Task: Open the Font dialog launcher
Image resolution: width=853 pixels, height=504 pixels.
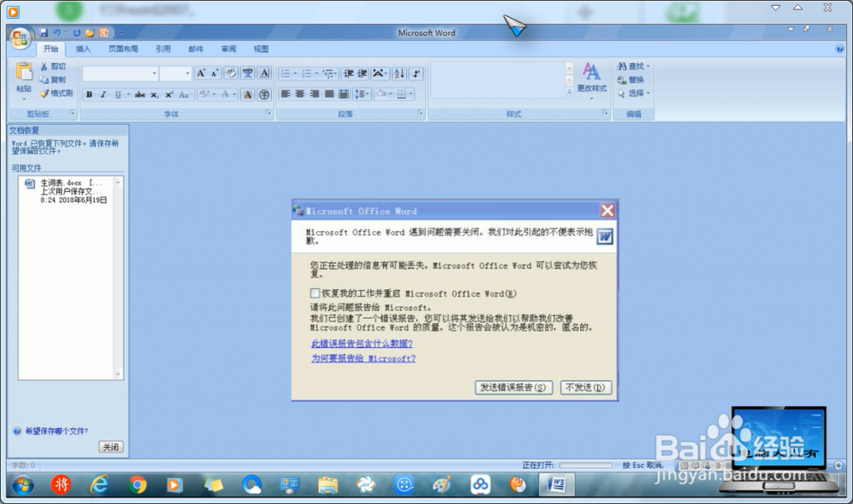Action: click(x=268, y=113)
